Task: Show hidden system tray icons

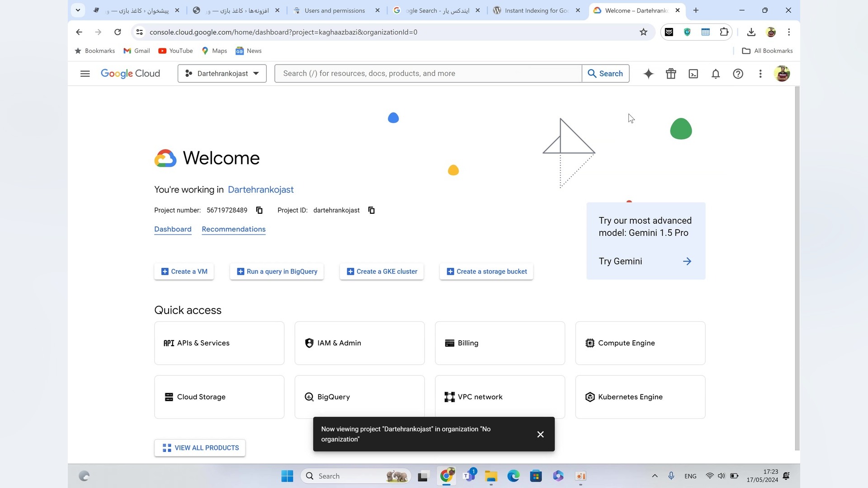Action: 655,476
